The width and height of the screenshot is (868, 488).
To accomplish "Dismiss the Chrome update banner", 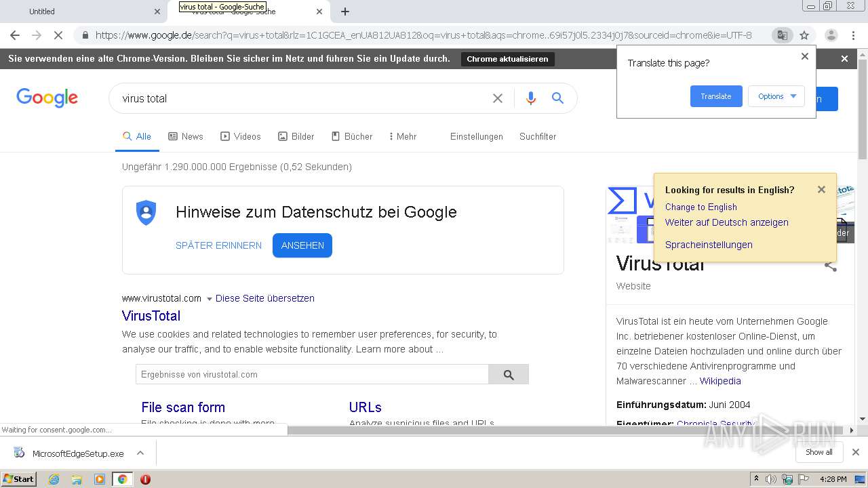I will pyautogui.click(x=844, y=59).
